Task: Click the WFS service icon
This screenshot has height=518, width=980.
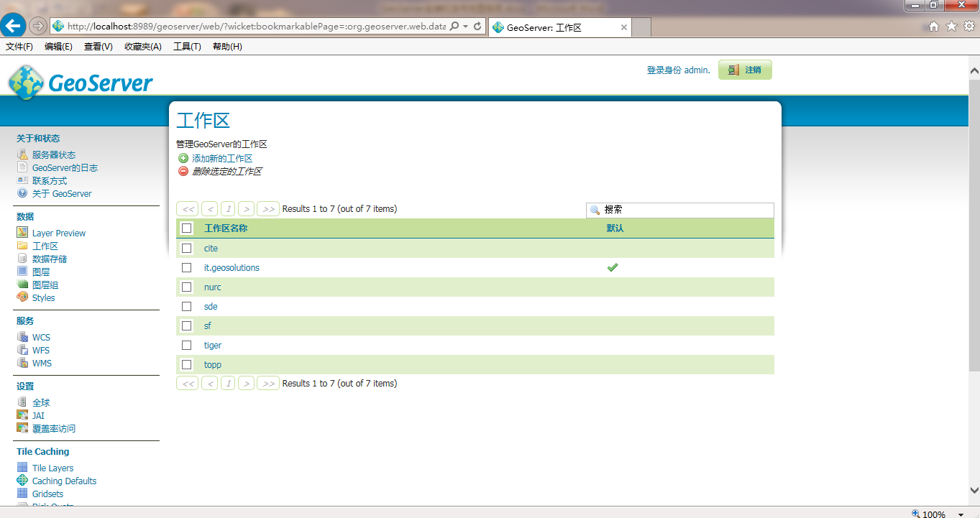Action: click(x=22, y=350)
